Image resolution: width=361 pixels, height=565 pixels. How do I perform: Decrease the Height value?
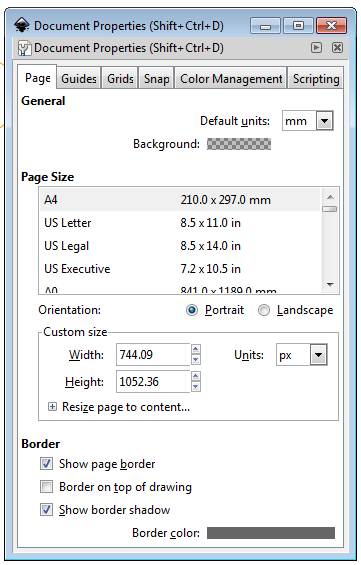click(x=196, y=387)
